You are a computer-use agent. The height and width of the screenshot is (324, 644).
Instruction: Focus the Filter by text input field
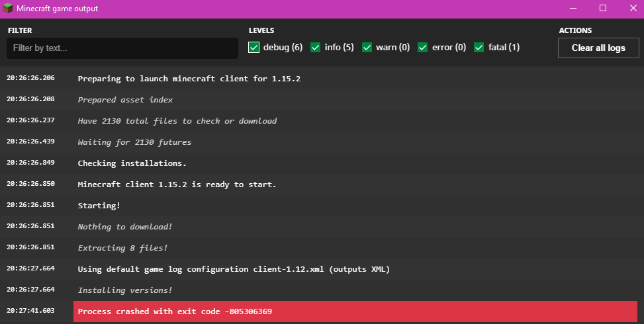122,48
